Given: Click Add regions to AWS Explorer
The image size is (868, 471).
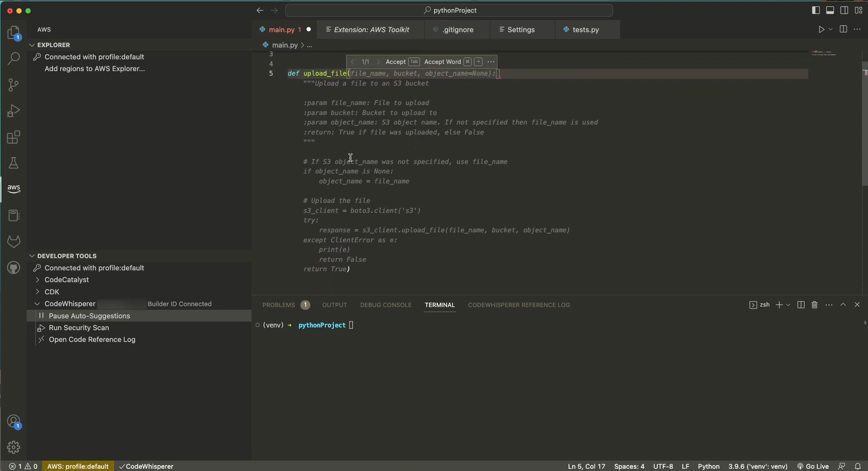Looking at the screenshot, I should coord(95,69).
